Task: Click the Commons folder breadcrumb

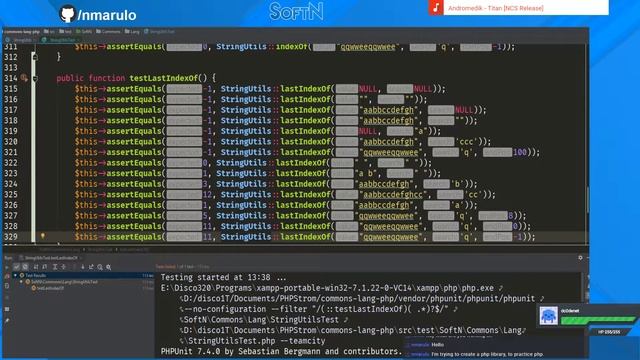Action: coord(108,31)
